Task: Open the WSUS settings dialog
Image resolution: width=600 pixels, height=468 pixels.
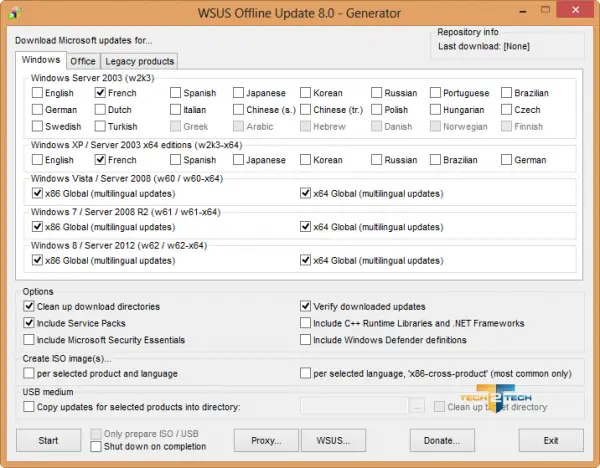Action: (x=333, y=440)
